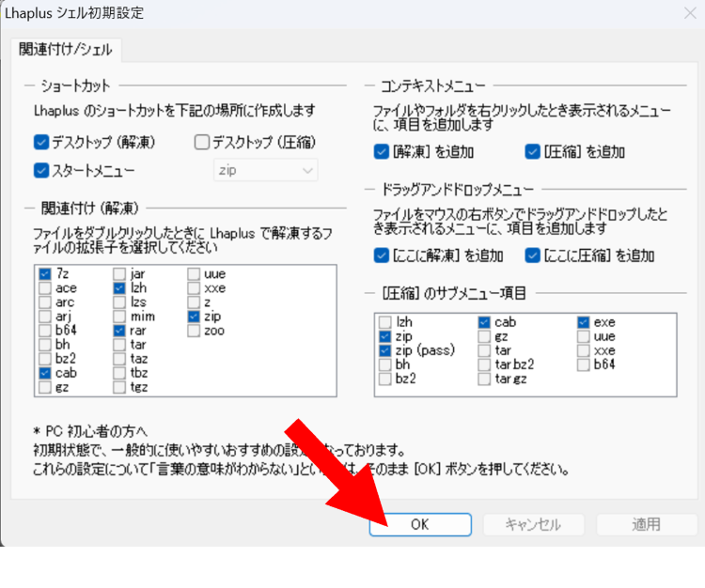This screenshot has width=705, height=588.
Task: Check uue in the association list
Action: (x=194, y=273)
